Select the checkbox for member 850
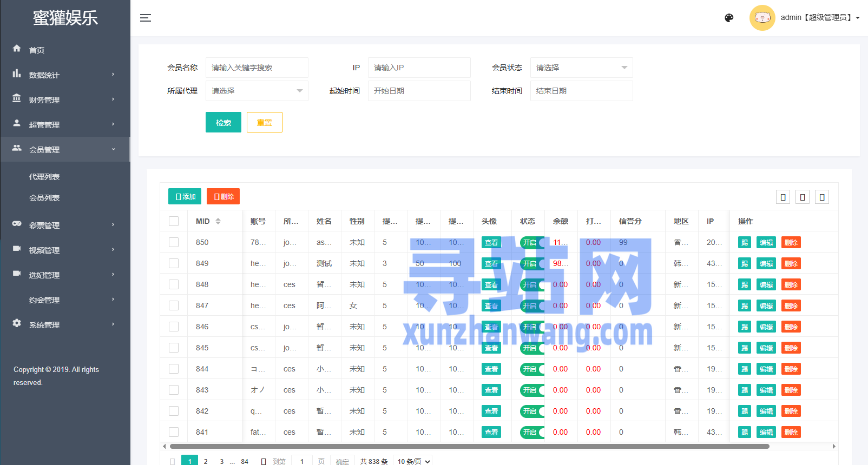Screen dimensions: 868x465 point(174,242)
